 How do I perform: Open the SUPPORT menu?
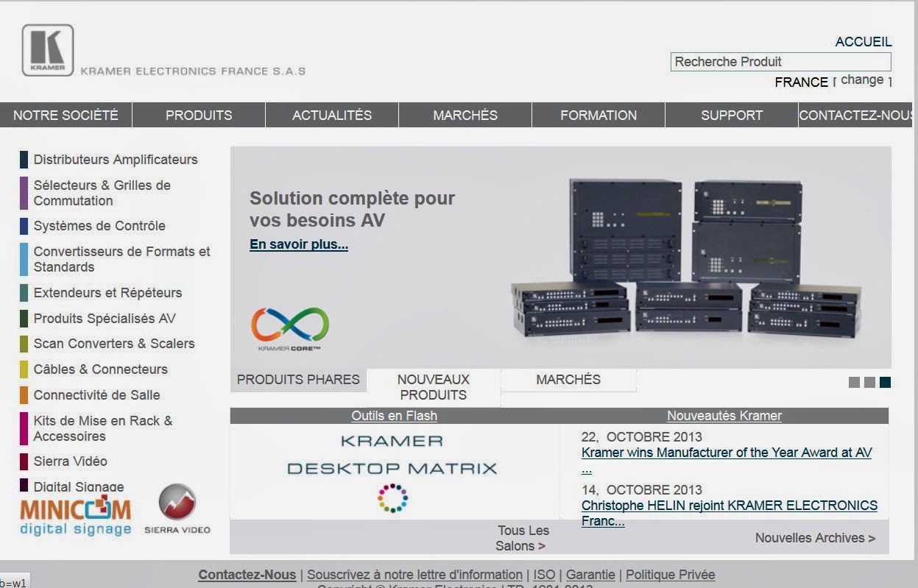pyautogui.click(x=732, y=115)
